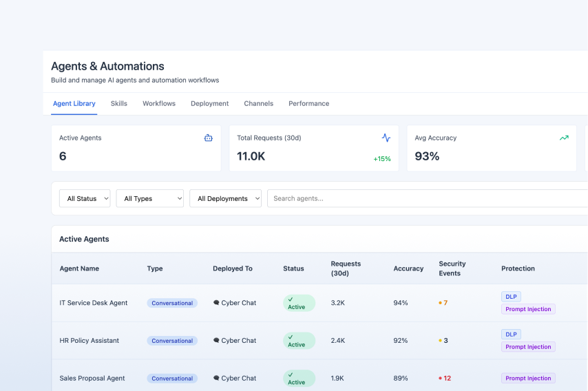Image resolution: width=588 pixels, height=391 pixels.
Task: Click the robot icon in Active Agents card
Action: [208, 138]
